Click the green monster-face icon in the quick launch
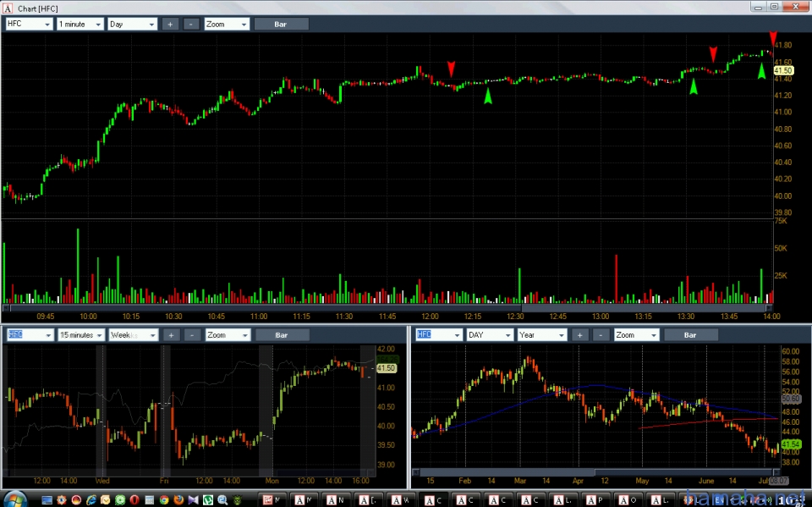812x507 pixels. (238, 499)
